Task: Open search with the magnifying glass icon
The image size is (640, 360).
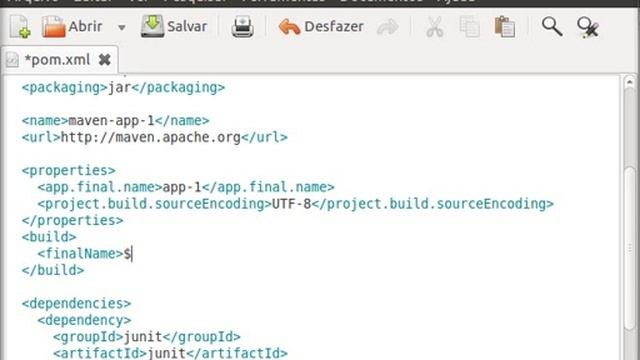Action: 552,27
